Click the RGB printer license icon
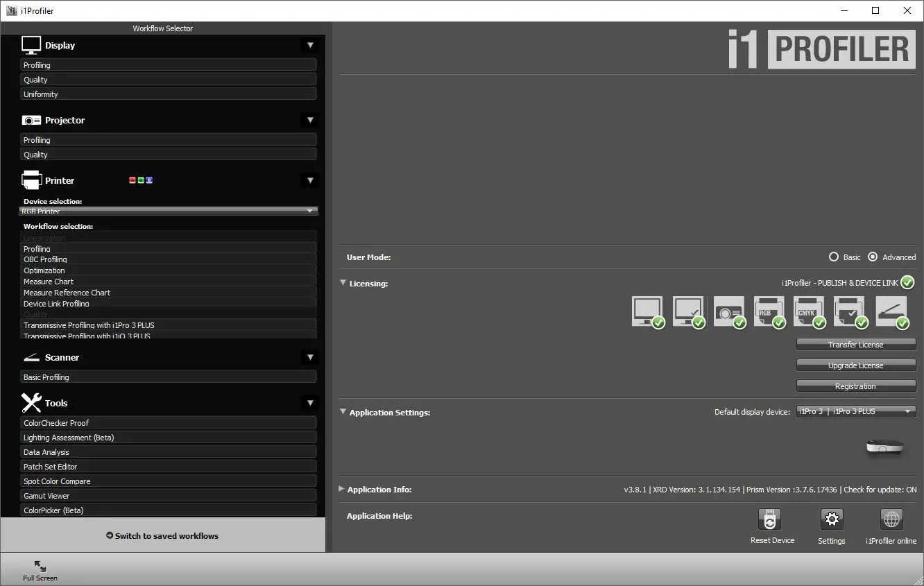The width and height of the screenshot is (924, 586). point(769,311)
